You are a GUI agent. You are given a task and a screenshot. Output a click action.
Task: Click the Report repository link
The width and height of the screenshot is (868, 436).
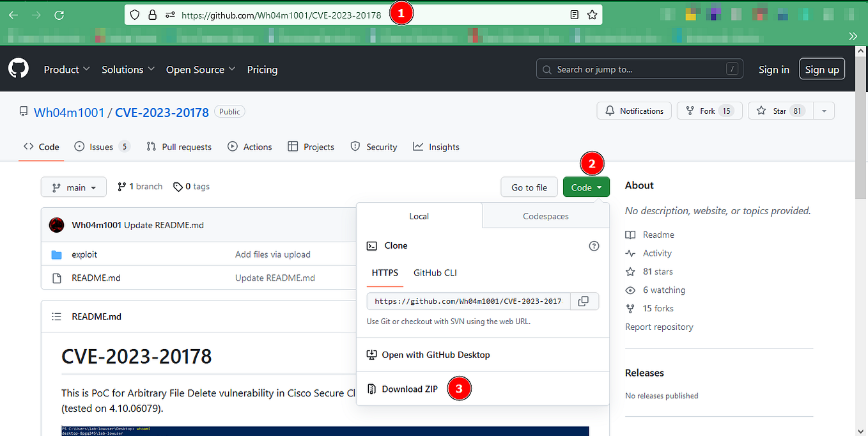[659, 327]
